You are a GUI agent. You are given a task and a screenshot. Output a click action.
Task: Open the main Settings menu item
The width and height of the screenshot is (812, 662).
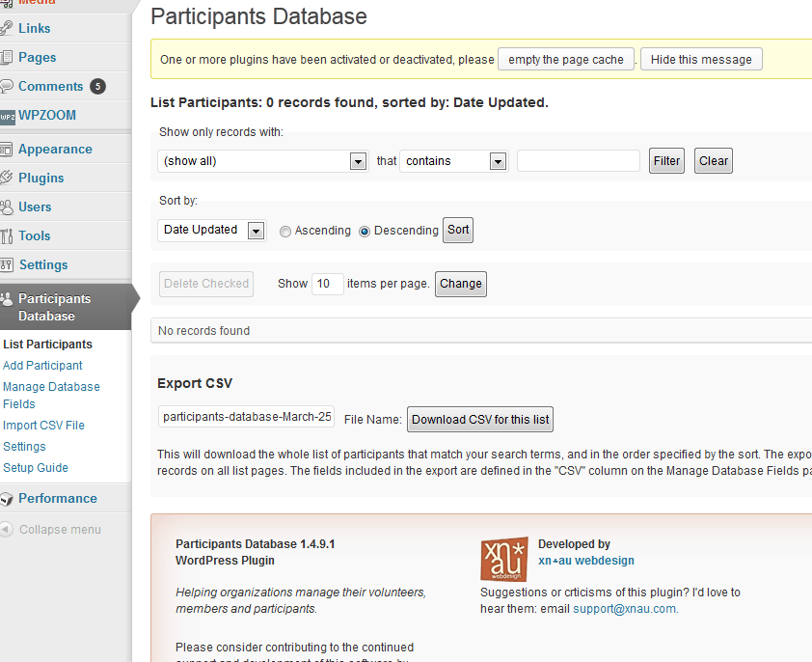43,265
